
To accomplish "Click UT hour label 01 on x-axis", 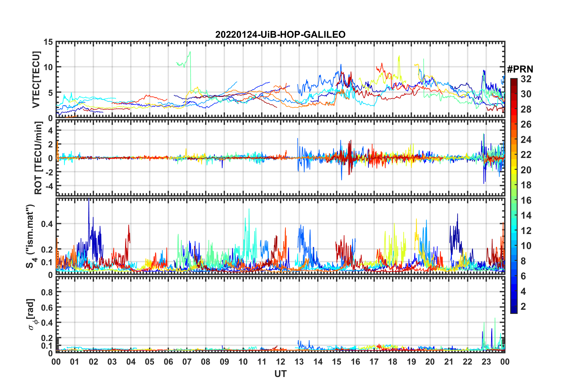I will tap(75, 362).
